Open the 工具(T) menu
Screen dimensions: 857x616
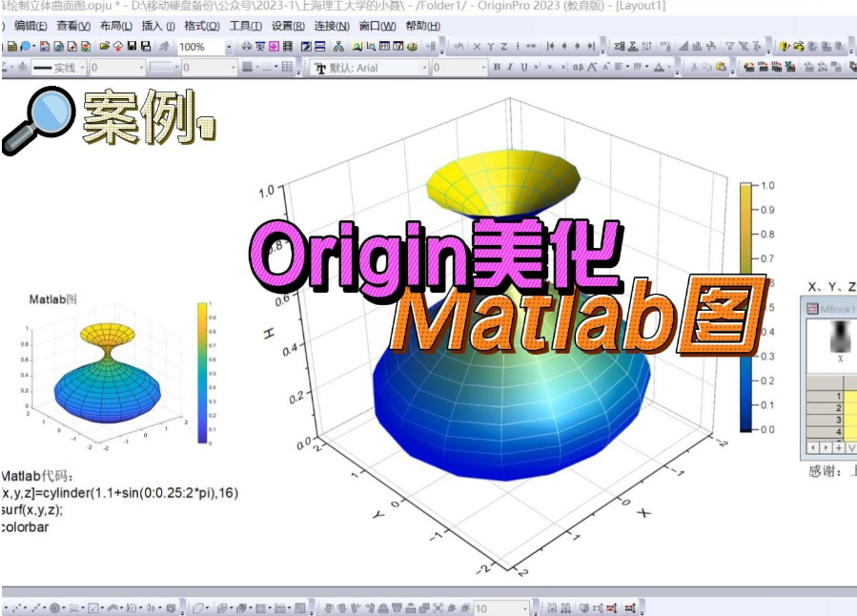point(246,27)
